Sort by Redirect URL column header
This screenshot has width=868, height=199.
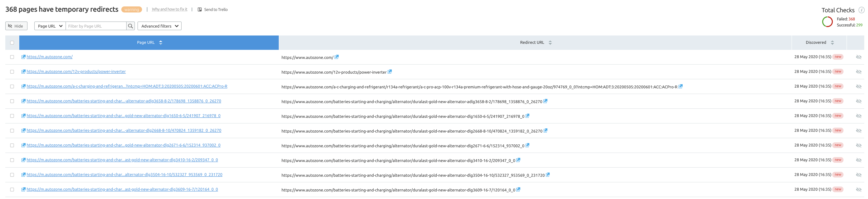click(x=535, y=42)
